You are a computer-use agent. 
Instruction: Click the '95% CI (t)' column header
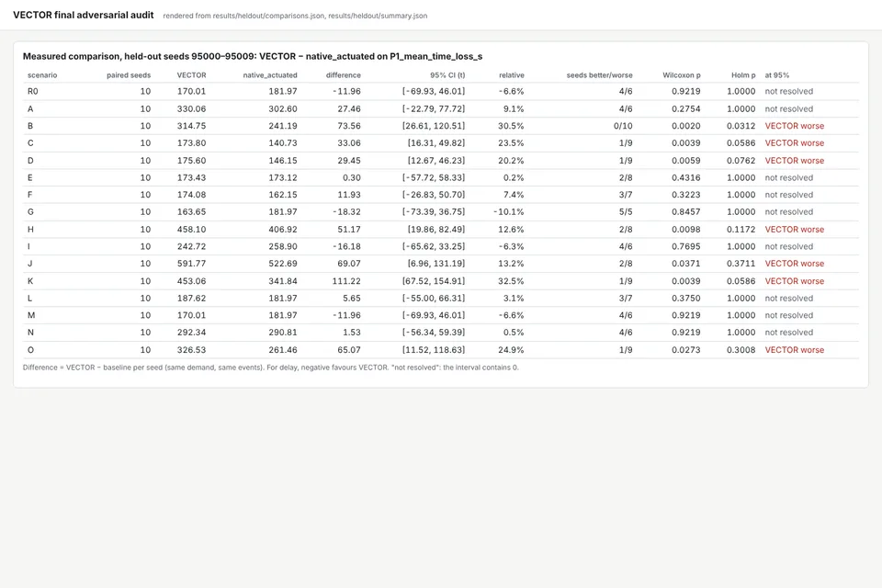447,74
